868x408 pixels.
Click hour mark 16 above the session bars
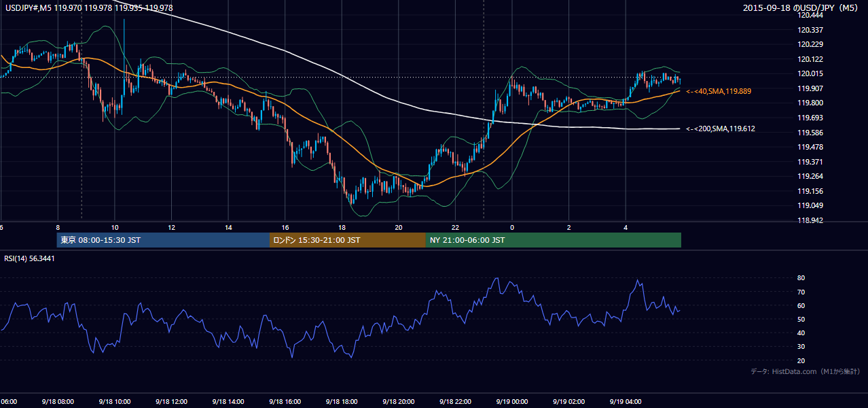pyautogui.click(x=285, y=228)
